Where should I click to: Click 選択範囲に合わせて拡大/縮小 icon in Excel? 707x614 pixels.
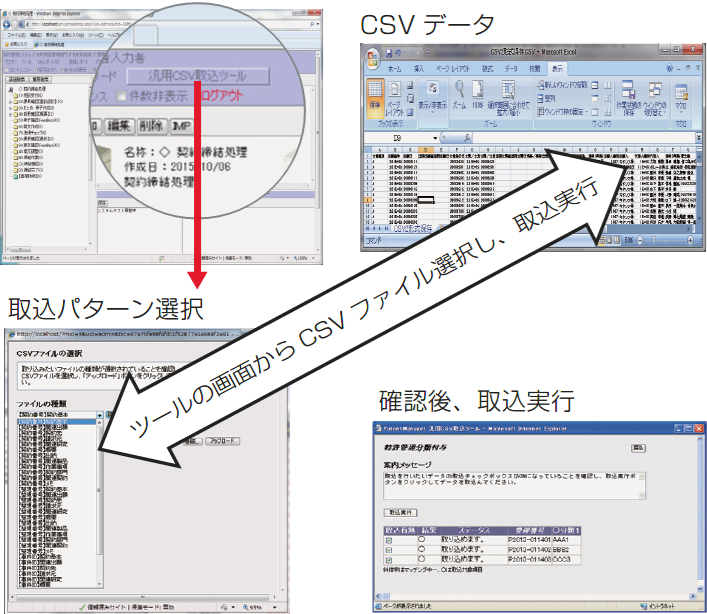[508, 98]
